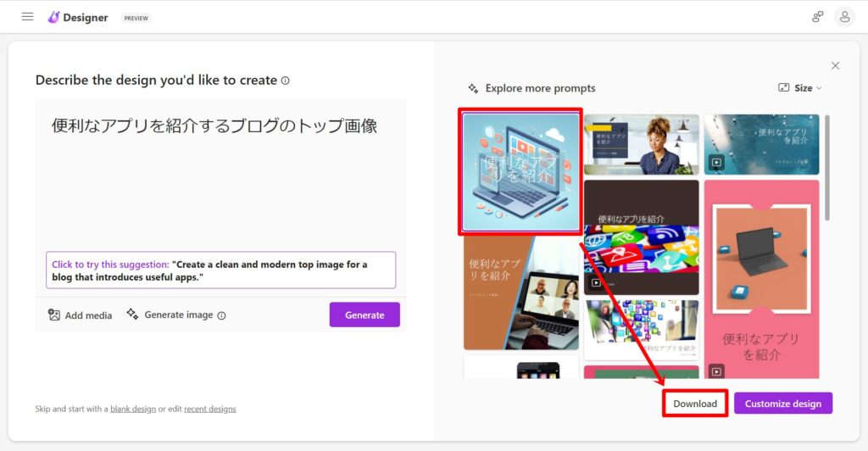Click video badge on the colorful app icons thumbnail
This screenshot has height=451, width=868.
point(596,283)
